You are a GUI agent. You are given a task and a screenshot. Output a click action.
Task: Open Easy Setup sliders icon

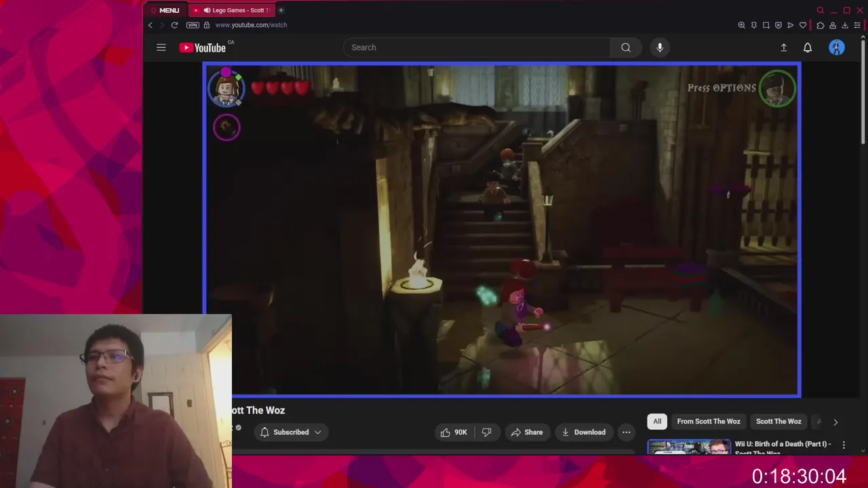coord(857,25)
